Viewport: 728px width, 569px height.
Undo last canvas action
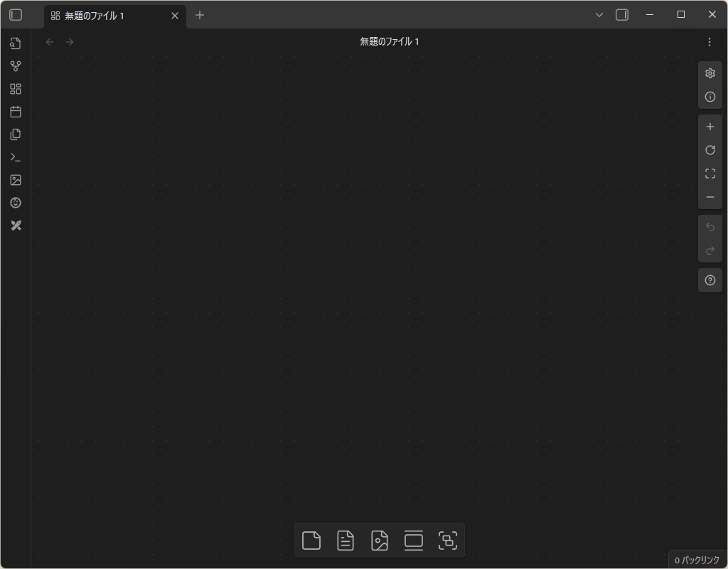[710, 227]
